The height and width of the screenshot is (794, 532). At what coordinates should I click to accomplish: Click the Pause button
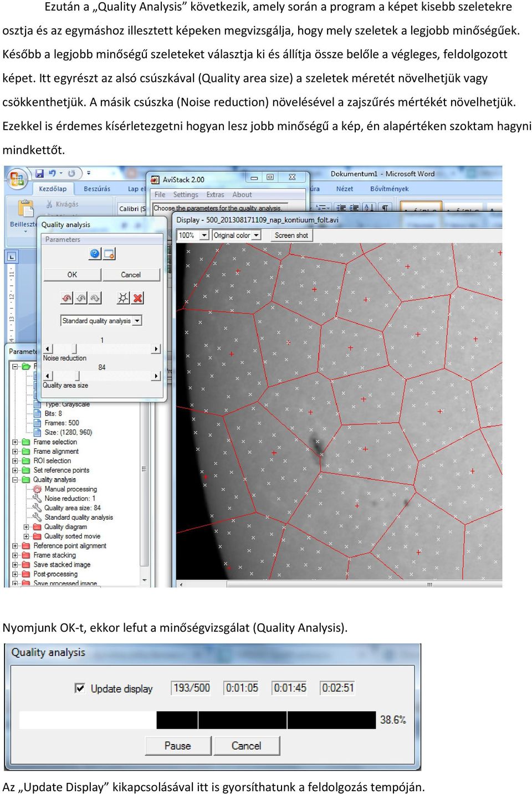(178, 746)
